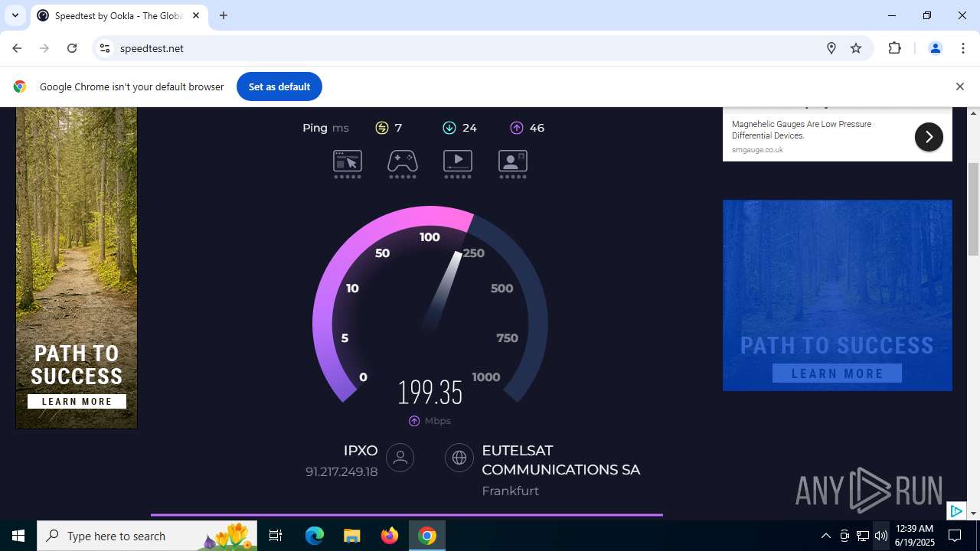Open a new browser tab

224,15
